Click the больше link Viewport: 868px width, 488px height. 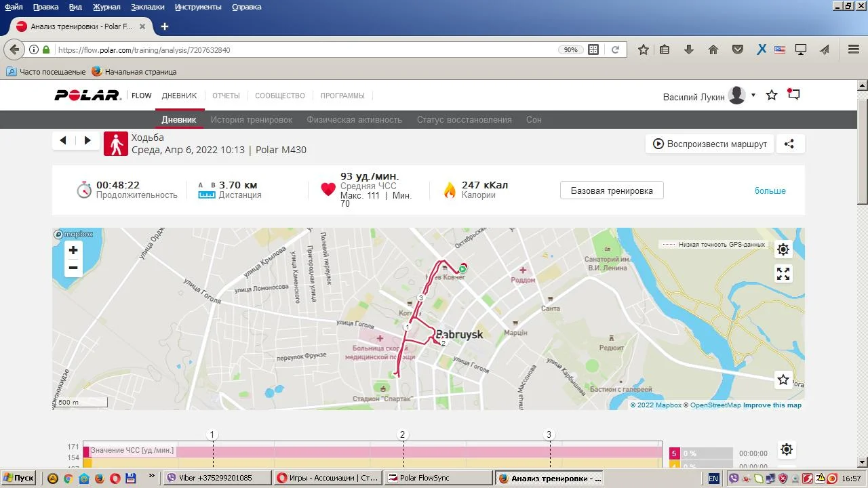[770, 190]
